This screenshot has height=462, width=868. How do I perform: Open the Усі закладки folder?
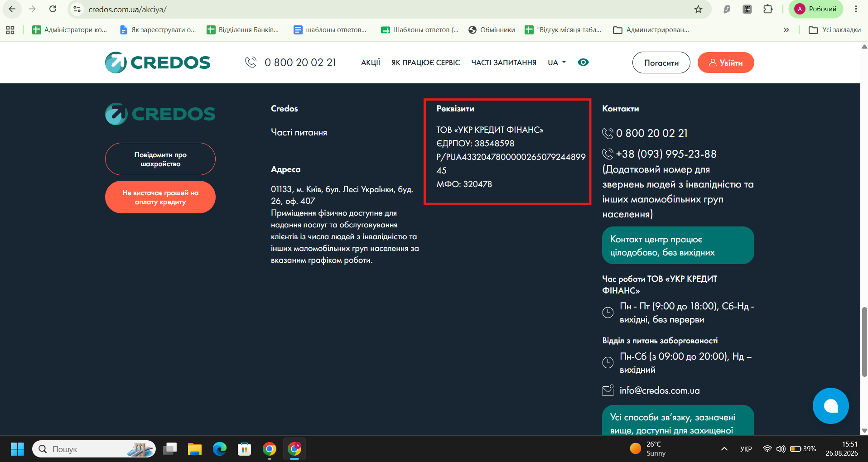(835, 30)
